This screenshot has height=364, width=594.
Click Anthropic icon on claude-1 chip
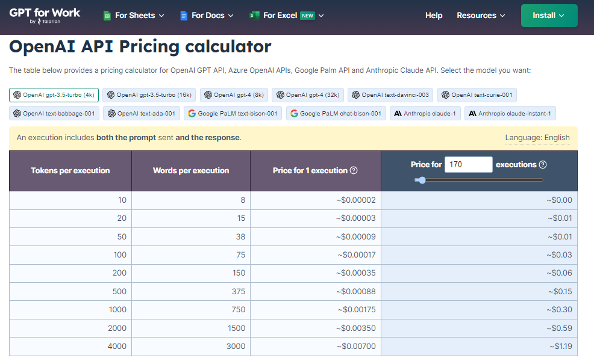pos(398,113)
